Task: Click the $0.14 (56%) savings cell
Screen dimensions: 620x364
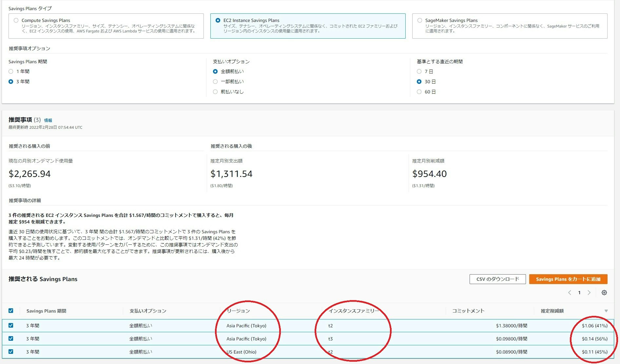Action: [x=595, y=339]
